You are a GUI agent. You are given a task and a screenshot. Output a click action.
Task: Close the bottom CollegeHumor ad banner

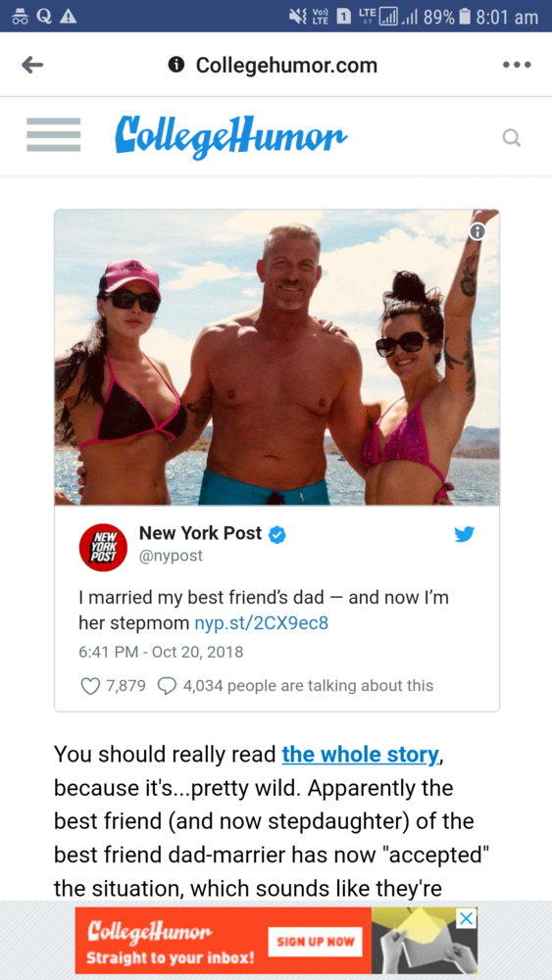tap(467, 919)
